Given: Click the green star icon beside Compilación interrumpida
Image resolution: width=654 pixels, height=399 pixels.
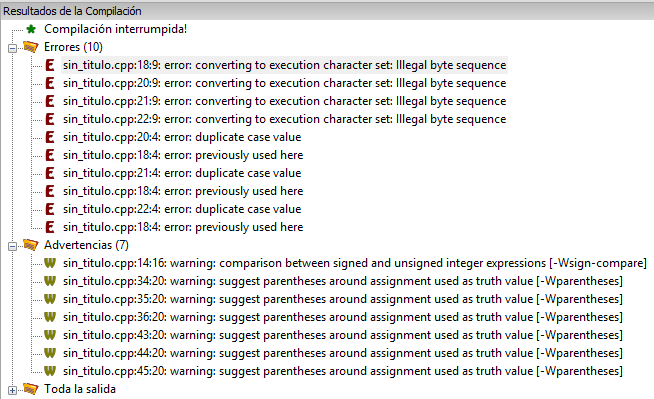Looking at the screenshot, I should 31,29.
